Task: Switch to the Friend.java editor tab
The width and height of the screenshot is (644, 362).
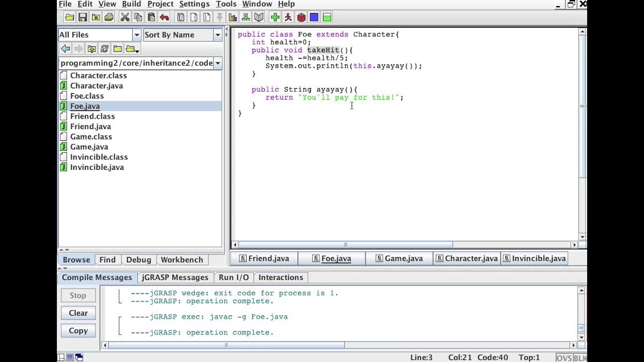Action: 264,258
